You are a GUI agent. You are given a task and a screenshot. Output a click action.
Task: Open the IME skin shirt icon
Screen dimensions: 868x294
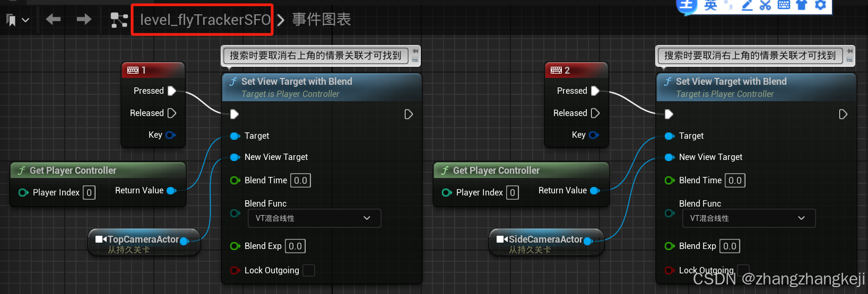(802, 5)
